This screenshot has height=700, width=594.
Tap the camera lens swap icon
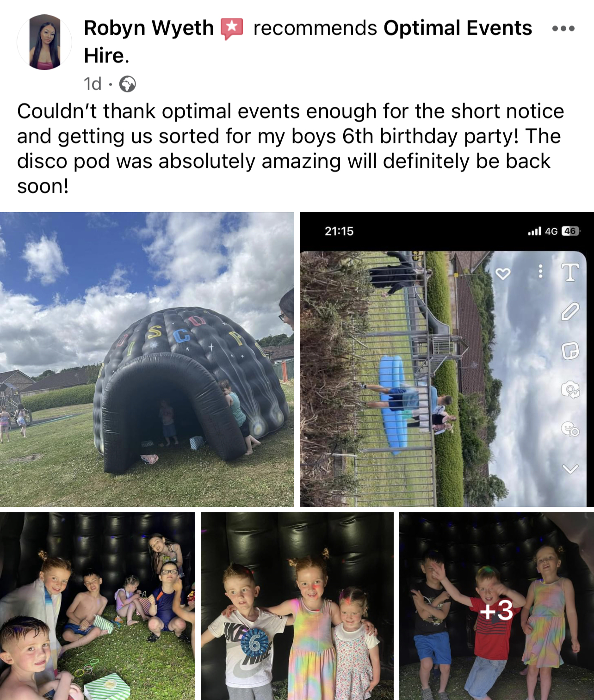click(570, 390)
